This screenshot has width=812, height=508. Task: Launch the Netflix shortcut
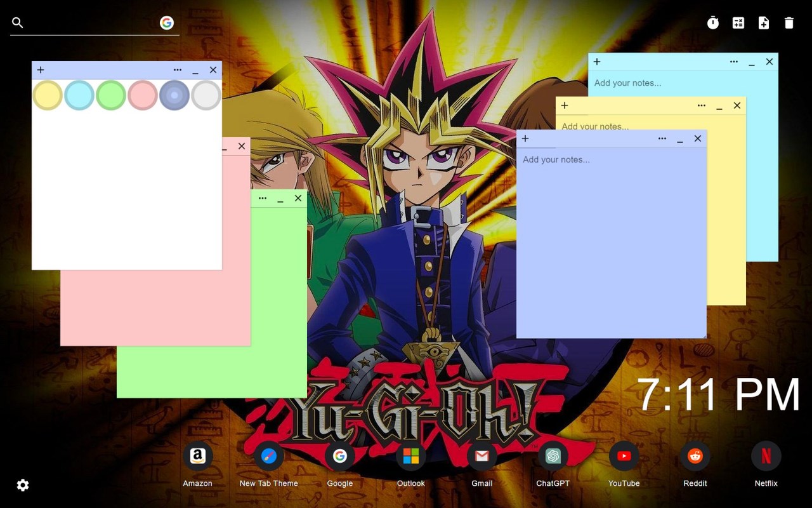point(766,456)
